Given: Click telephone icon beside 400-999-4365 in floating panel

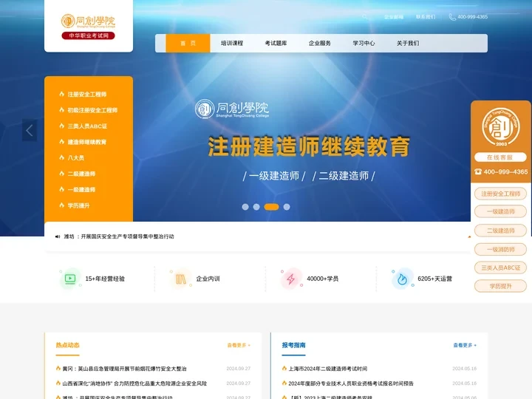Looking at the screenshot, I should point(478,171).
